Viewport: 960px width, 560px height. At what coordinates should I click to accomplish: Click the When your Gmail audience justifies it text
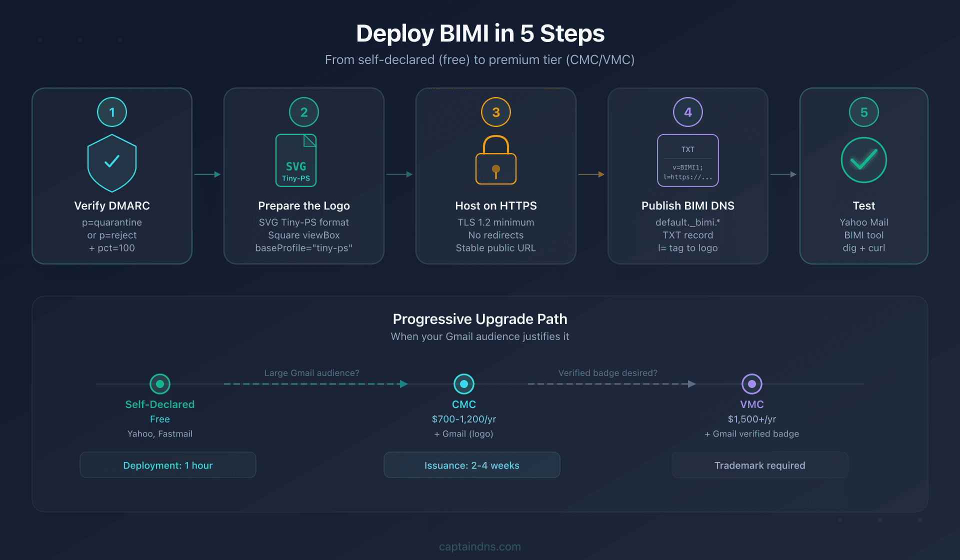[x=480, y=336]
